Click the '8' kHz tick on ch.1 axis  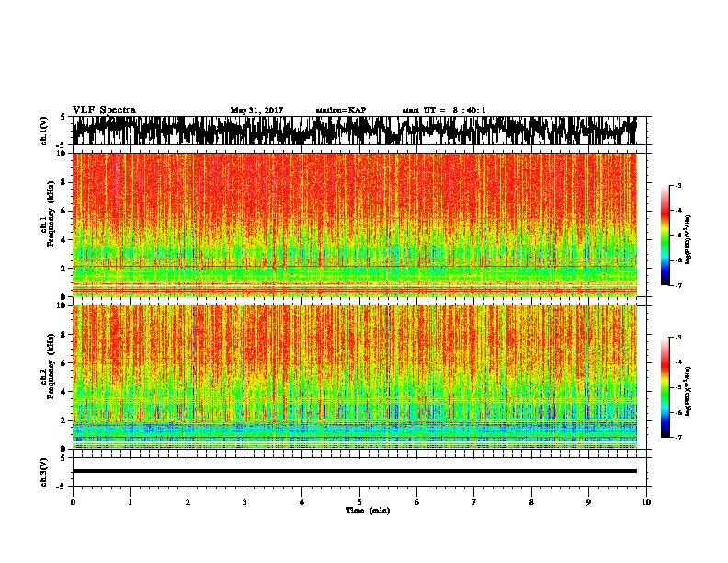pos(64,182)
